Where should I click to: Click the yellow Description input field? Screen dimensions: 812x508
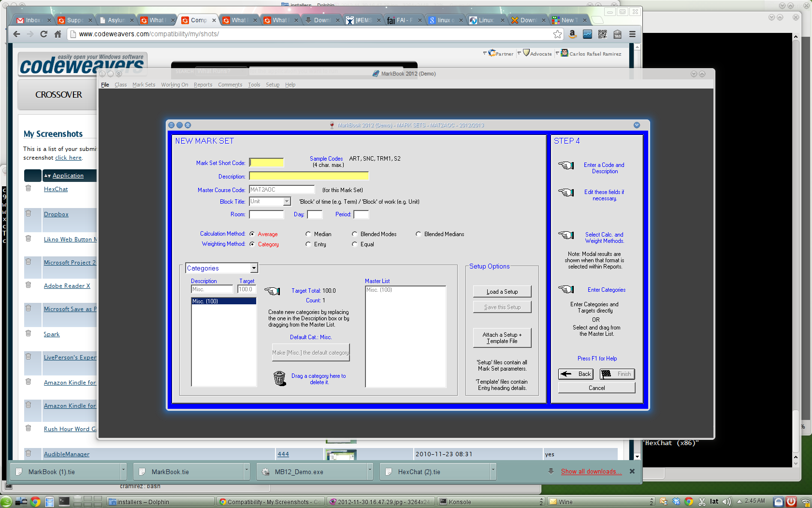pos(309,176)
